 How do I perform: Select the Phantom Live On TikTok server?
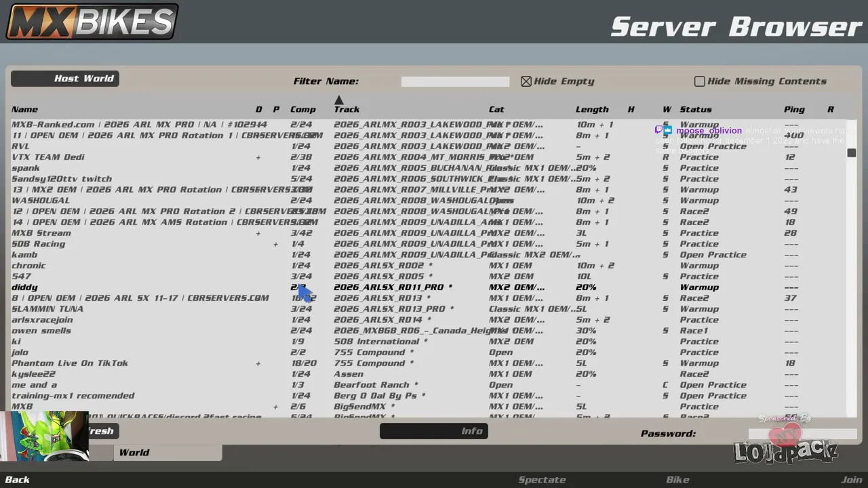(x=429, y=363)
